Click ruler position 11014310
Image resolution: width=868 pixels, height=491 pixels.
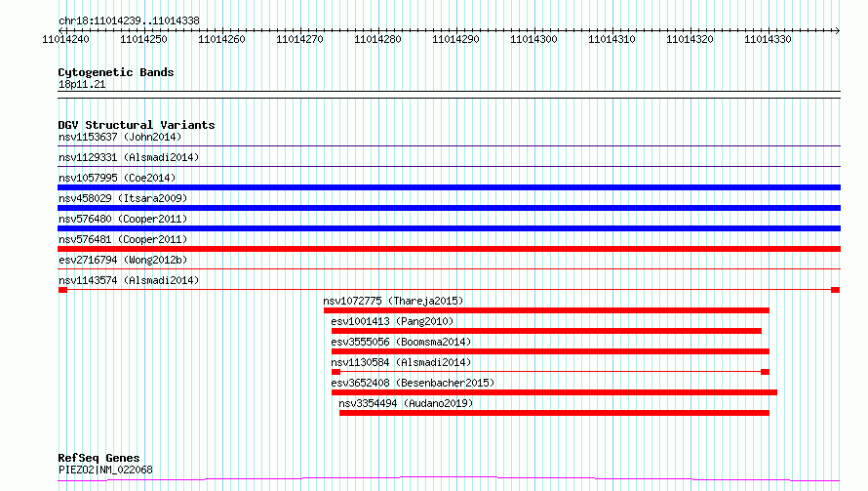coord(612,39)
